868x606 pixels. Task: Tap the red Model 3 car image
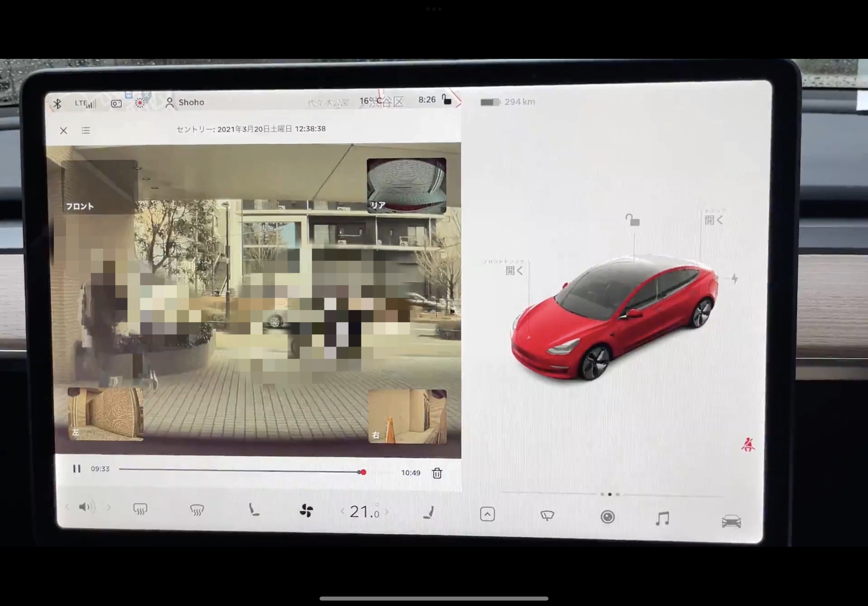(614, 318)
